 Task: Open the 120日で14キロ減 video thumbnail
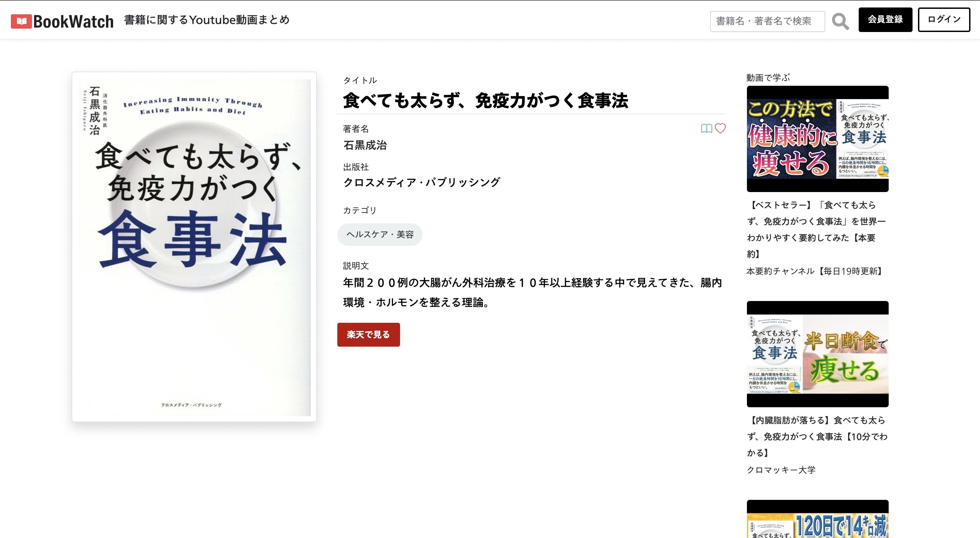pos(817,519)
